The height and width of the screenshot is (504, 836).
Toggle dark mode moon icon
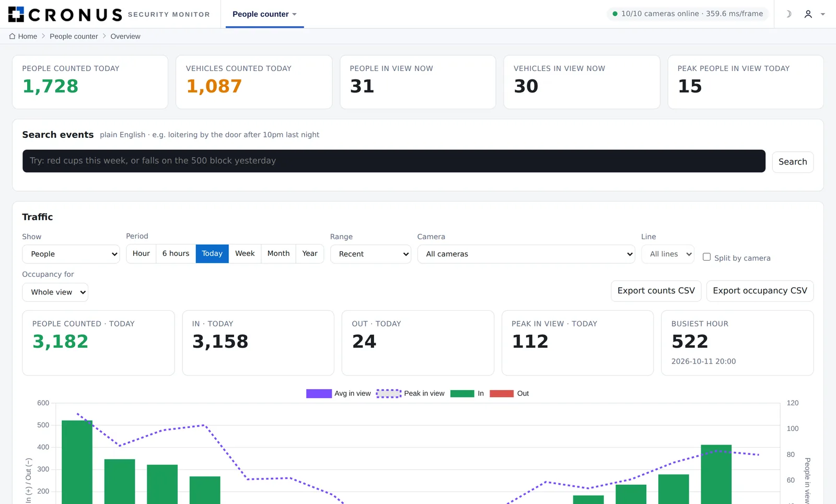point(788,14)
